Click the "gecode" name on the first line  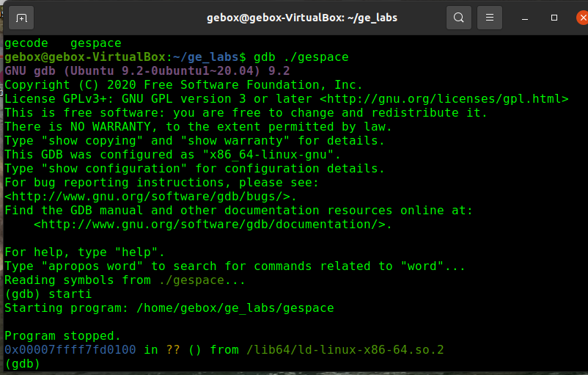(26, 43)
